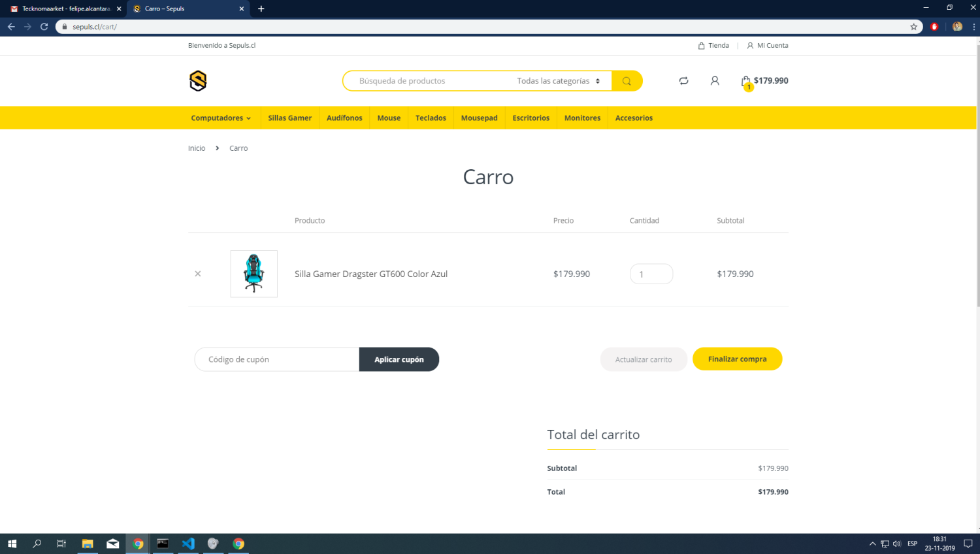Focus the Código de cupón field

[x=277, y=359]
